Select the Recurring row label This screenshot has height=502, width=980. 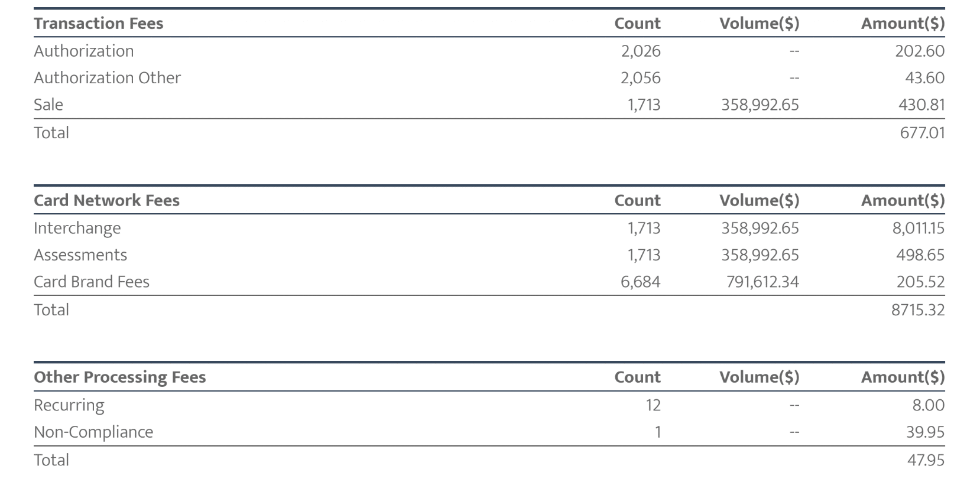coord(69,405)
